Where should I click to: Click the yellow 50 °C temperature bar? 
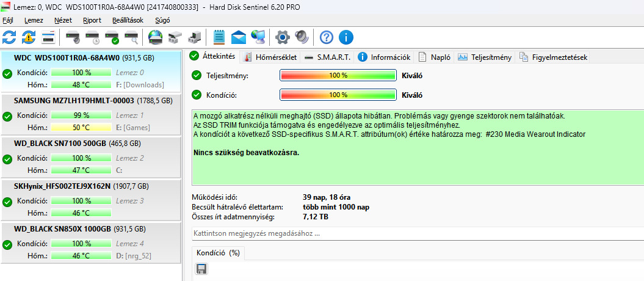pos(81,127)
